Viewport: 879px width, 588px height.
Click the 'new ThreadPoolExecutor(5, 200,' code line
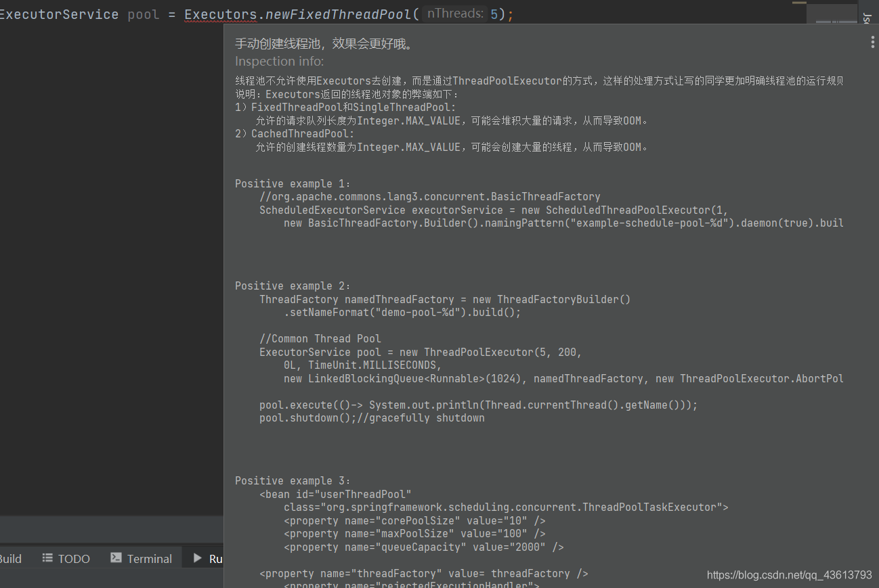point(421,352)
